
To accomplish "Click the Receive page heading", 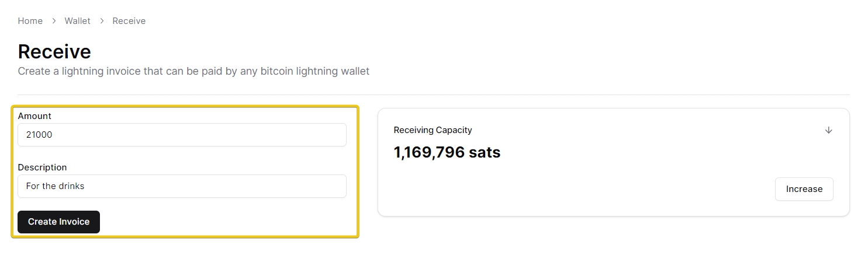I will pyautogui.click(x=54, y=52).
